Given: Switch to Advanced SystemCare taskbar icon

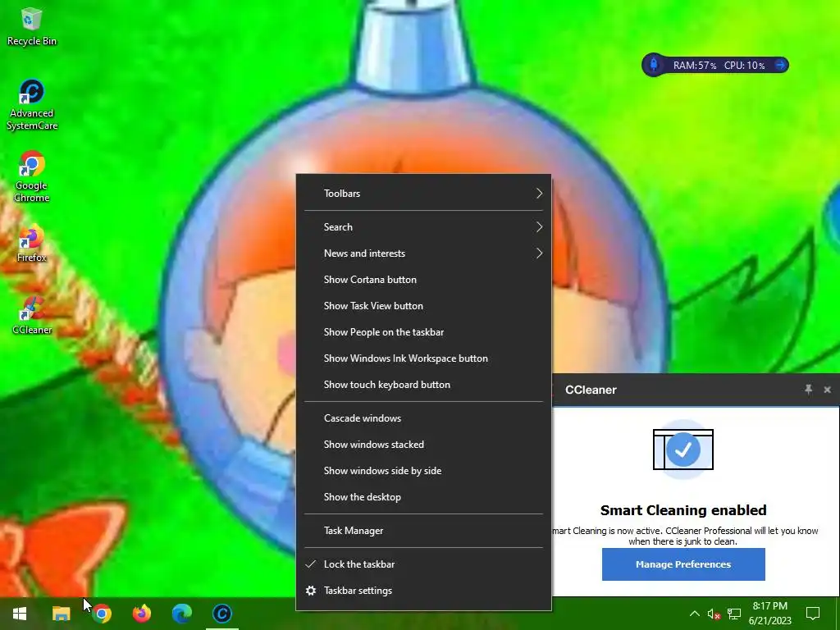Looking at the screenshot, I should click(221, 614).
